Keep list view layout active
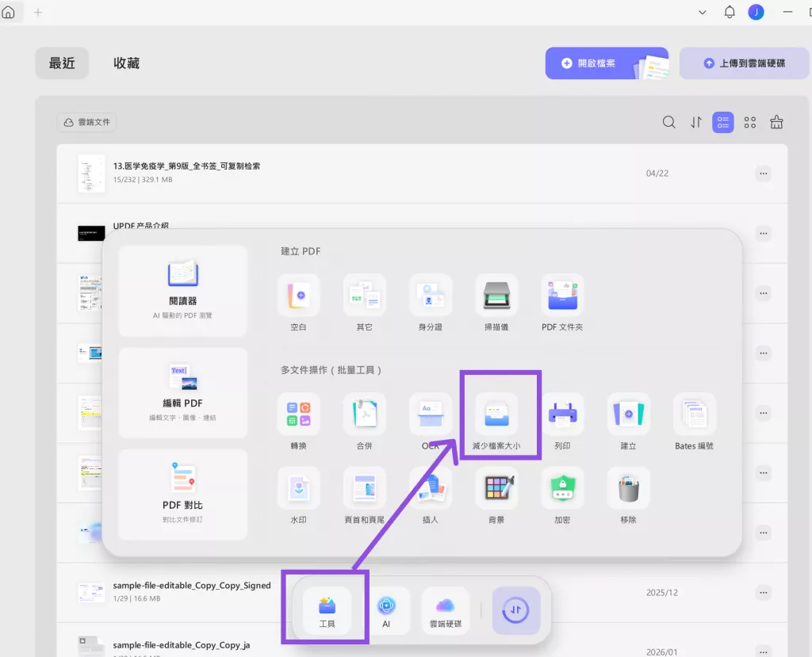 coord(722,122)
